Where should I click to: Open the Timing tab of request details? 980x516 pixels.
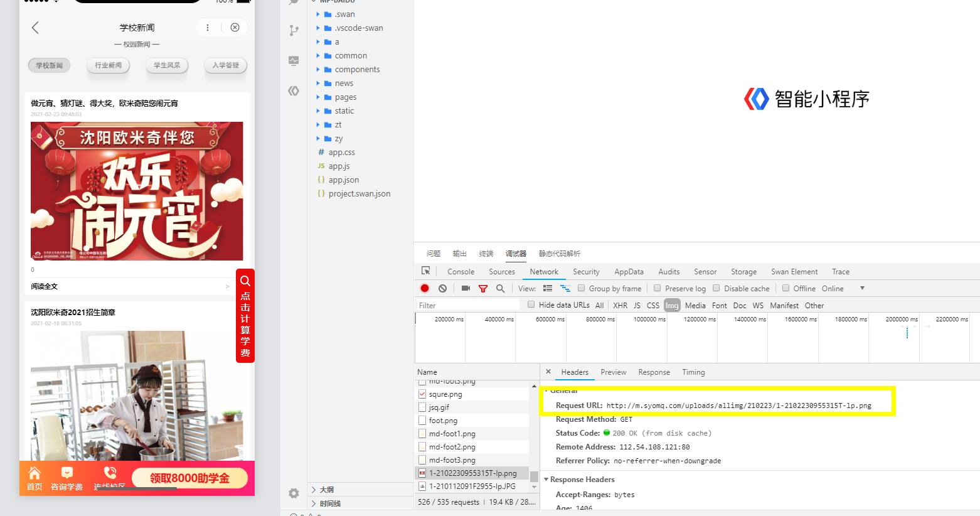(x=693, y=372)
